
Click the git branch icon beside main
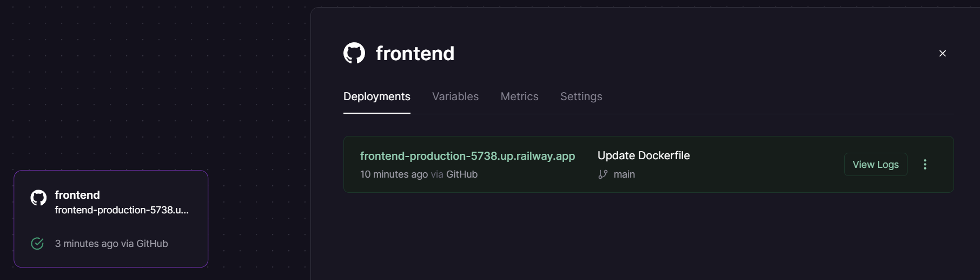[602, 174]
